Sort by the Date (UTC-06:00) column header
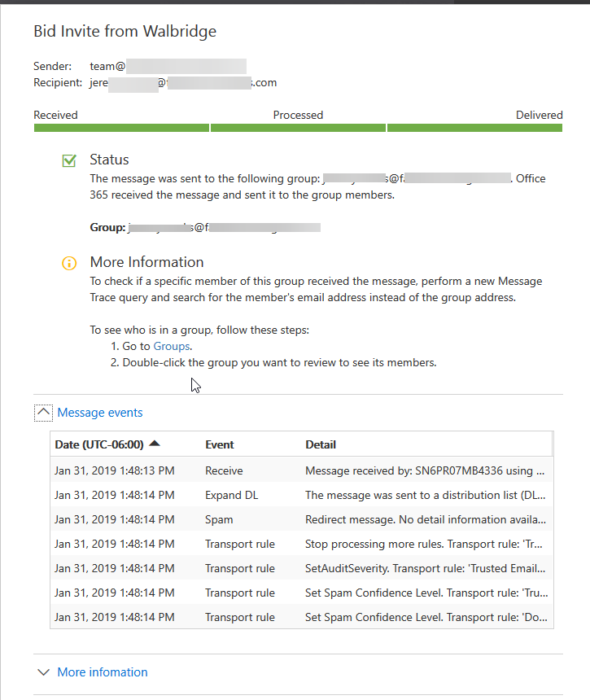The width and height of the screenshot is (590, 700). pyautogui.click(x=102, y=444)
